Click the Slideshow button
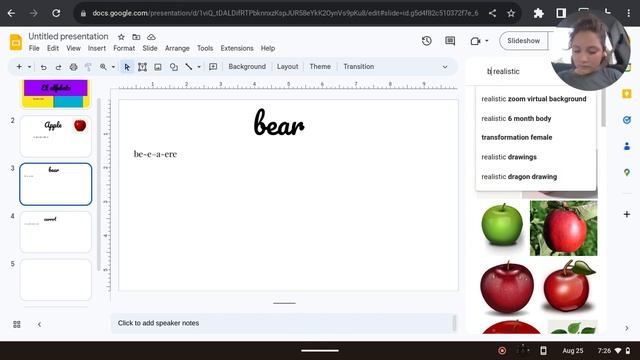The width and height of the screenshot is (640, 360). [523, 41]
